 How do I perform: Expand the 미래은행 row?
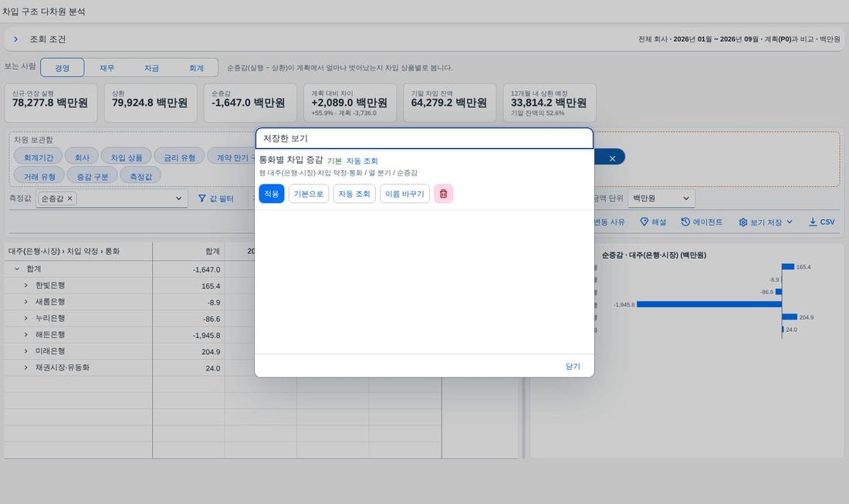coord(25,351)
